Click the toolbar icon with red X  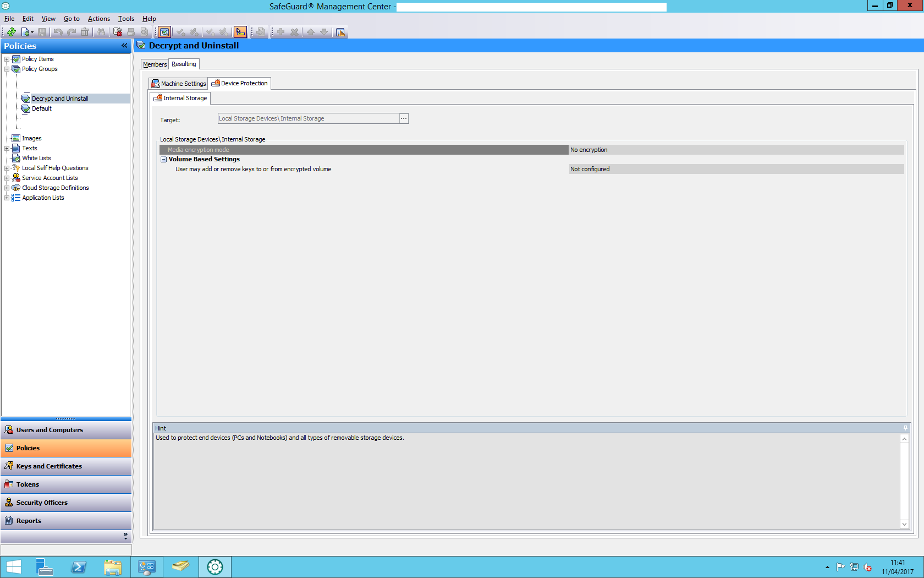pos(117,32)
